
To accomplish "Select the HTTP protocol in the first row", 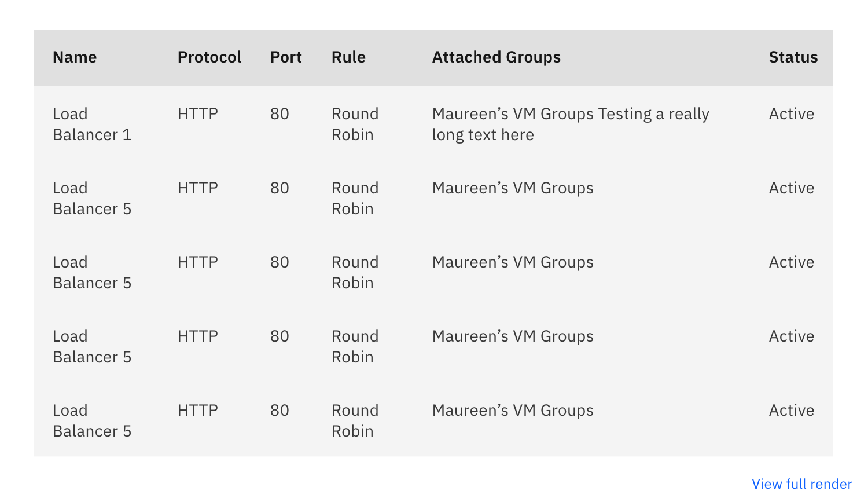I will 197,113.
